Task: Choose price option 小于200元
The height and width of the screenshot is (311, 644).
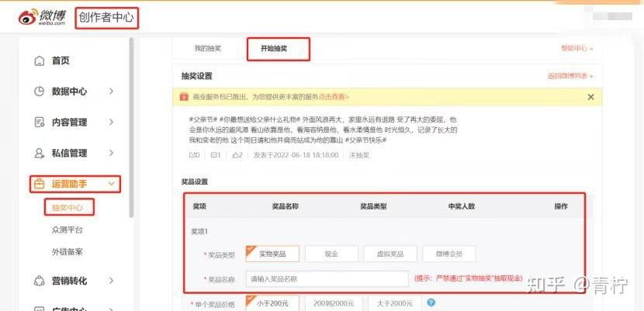Action: pyautogui.click(x=272, y=303)
